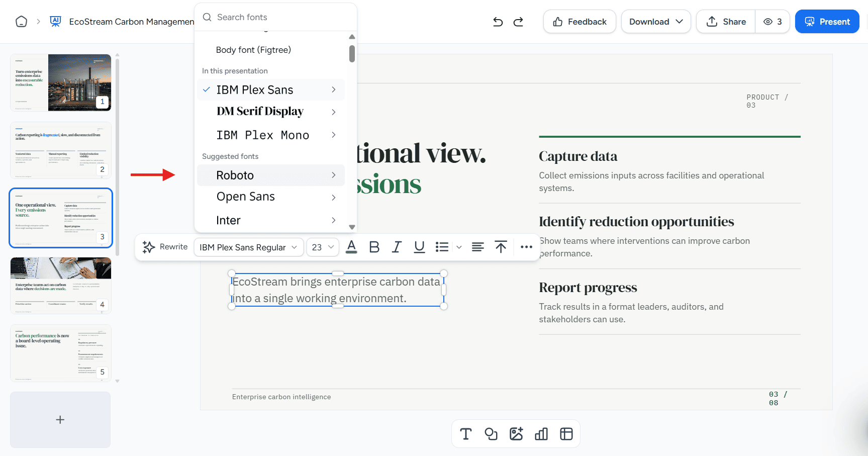The image size is (868, 456).
Task: Expand Roboto font styles
Action: coord(334,175)
